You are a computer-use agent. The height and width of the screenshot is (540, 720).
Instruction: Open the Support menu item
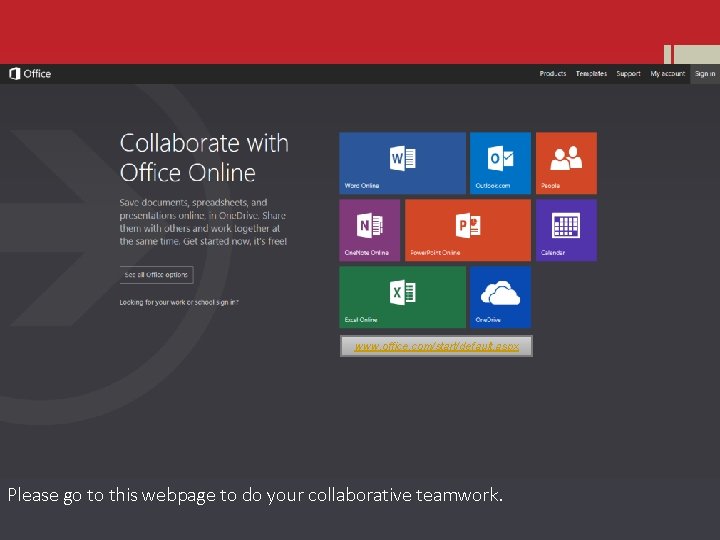click(628, 73)
